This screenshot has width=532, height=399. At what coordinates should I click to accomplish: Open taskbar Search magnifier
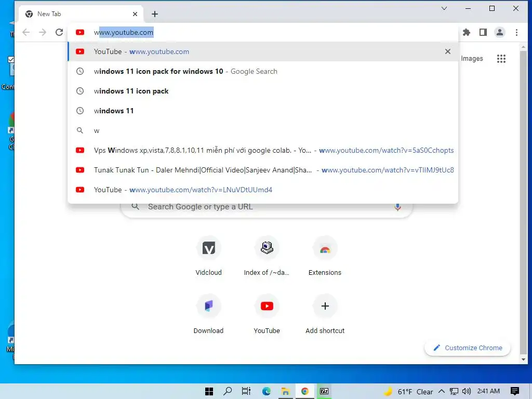point(228,391)
